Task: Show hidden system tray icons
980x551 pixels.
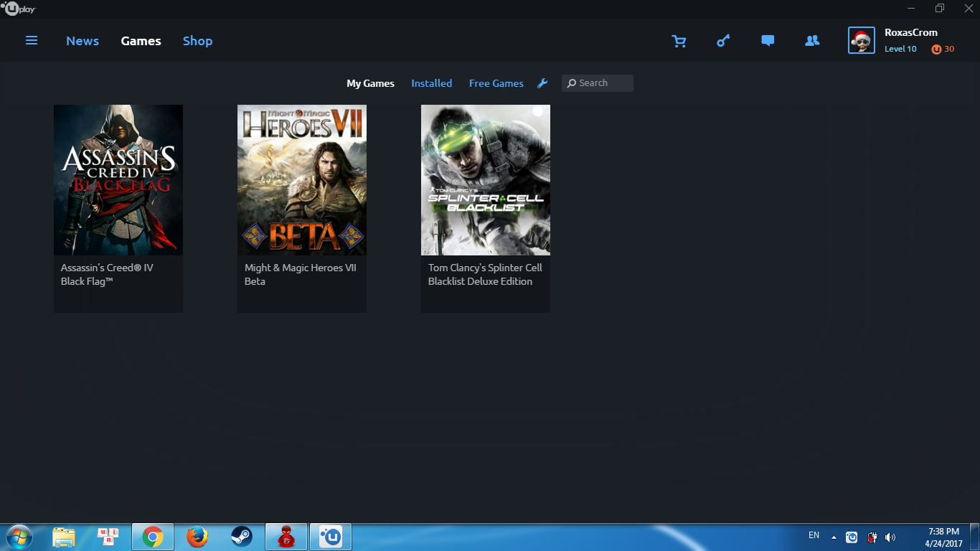Action: 834,537
